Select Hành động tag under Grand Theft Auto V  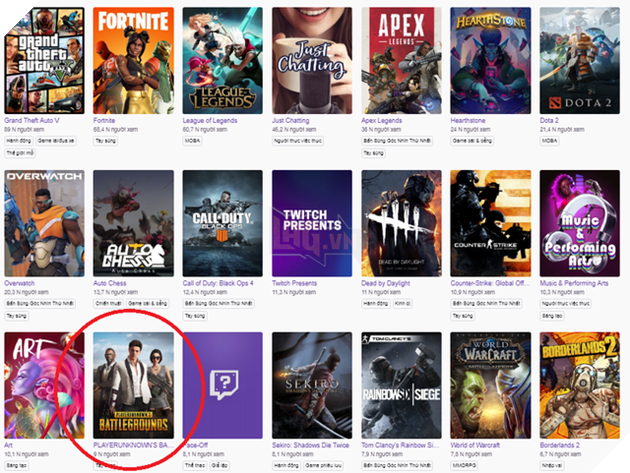(18, 141)
